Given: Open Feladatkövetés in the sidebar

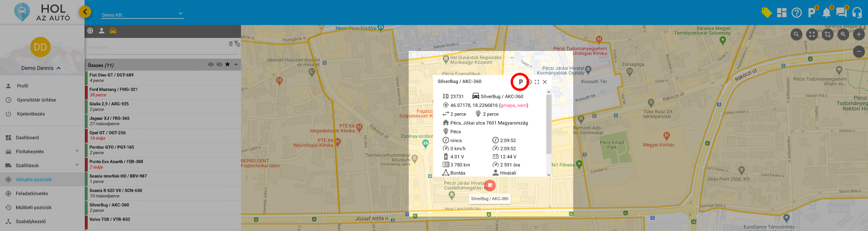Looking at the screenshot, I should pos(32,194).
